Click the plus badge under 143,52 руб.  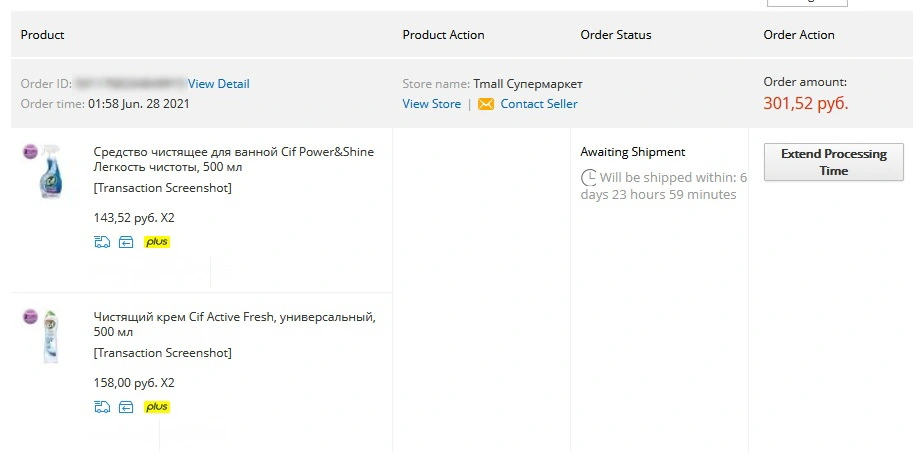coord(157,242)
